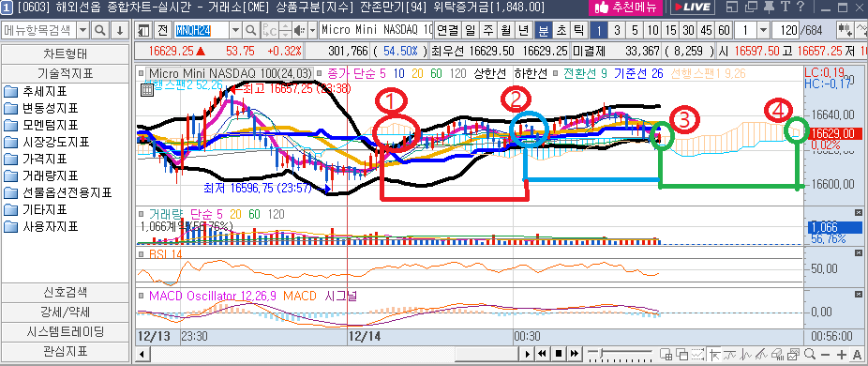868x366 pixels.
Task: Expand the 추세지표 folder
Action: 36,91
